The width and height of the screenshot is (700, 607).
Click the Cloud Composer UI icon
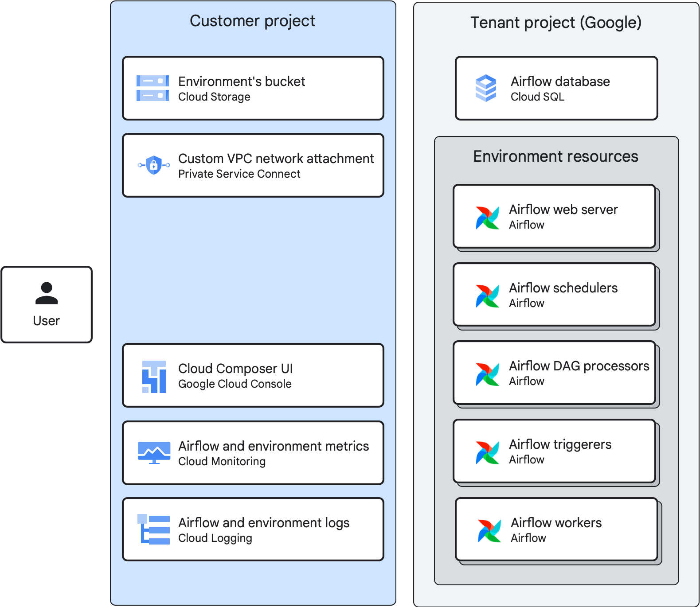154,377
